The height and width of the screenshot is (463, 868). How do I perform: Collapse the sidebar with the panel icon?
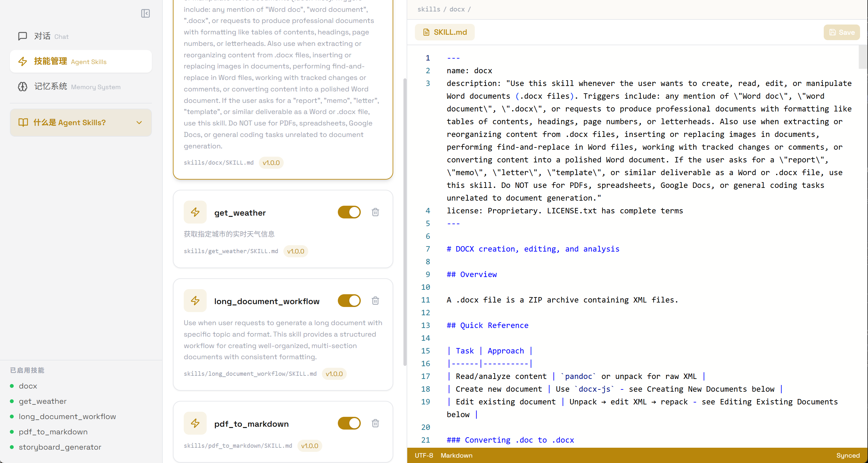145,13
